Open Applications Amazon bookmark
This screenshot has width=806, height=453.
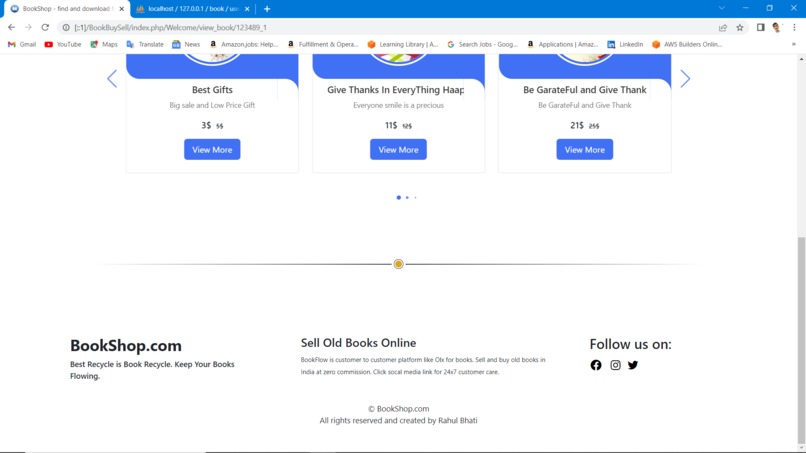(562, 44)
